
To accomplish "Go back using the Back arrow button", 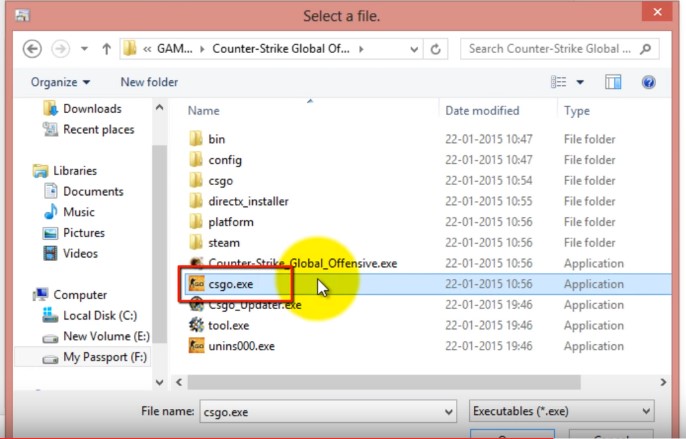I will point(32,49).
